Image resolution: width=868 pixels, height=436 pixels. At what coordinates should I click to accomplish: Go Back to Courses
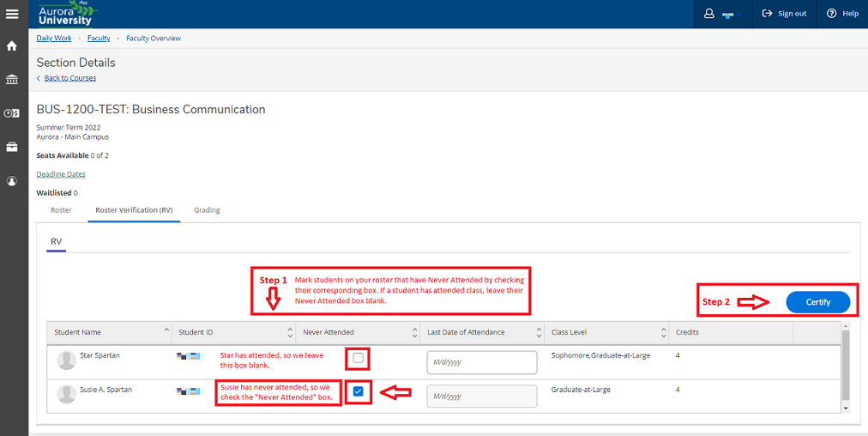point(69,78)
